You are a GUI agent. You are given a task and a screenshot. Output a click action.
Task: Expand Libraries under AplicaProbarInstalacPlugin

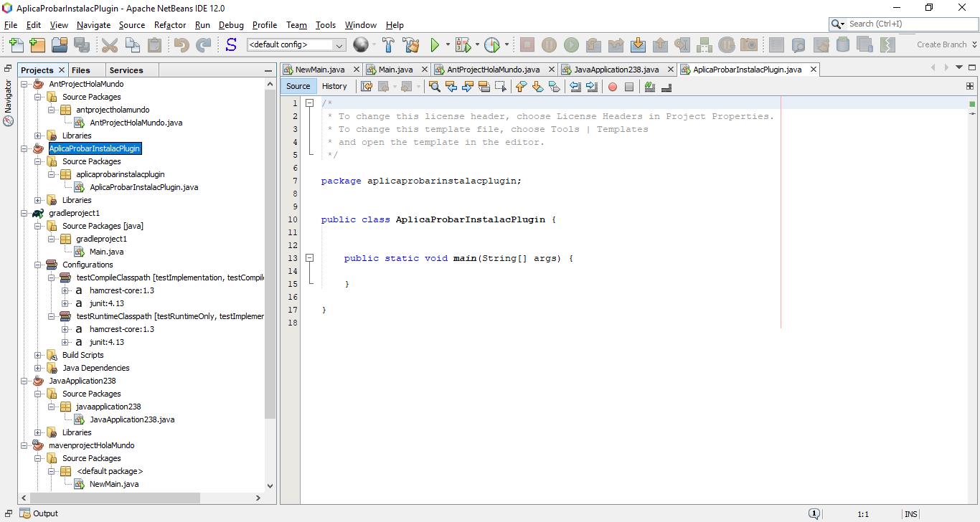point(37,200)
